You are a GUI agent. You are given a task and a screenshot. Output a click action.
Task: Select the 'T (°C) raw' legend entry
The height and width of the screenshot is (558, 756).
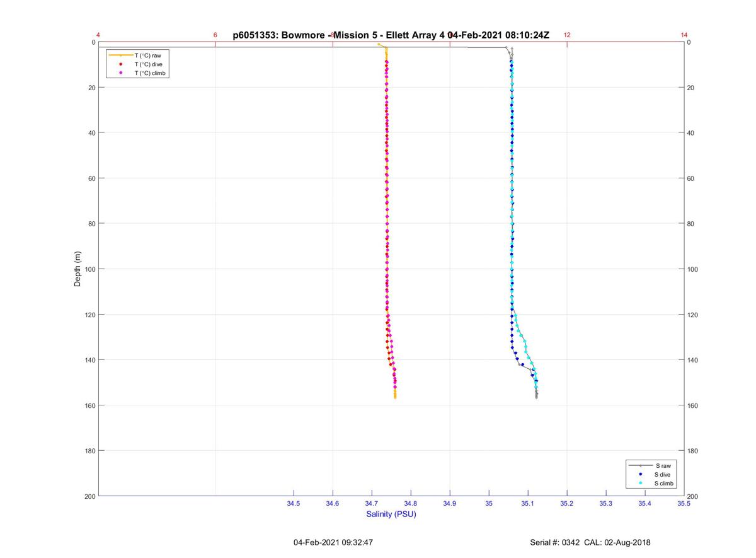pos(137,55)
